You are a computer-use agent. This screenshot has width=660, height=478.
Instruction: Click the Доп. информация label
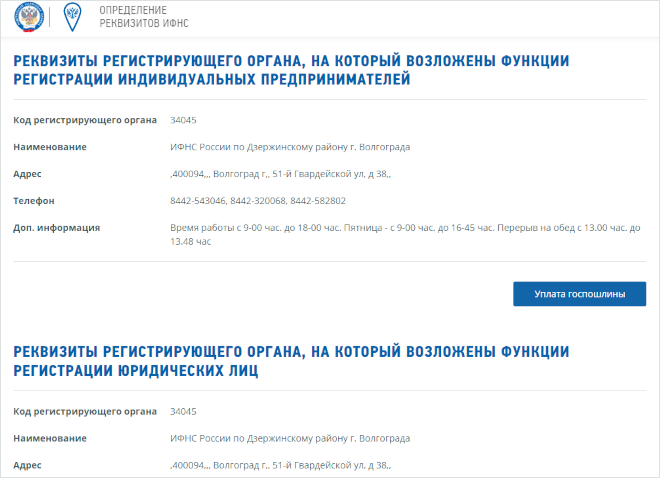56,228
